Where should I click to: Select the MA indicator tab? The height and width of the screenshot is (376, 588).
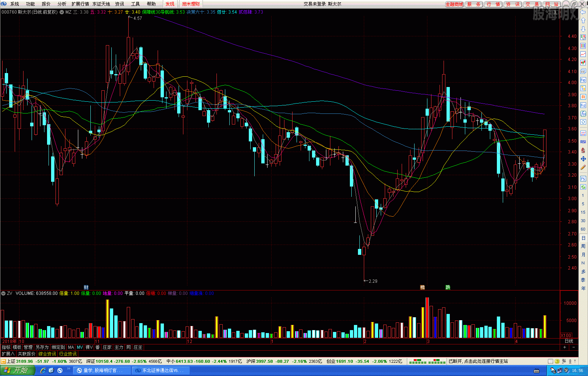click(71, 347)
